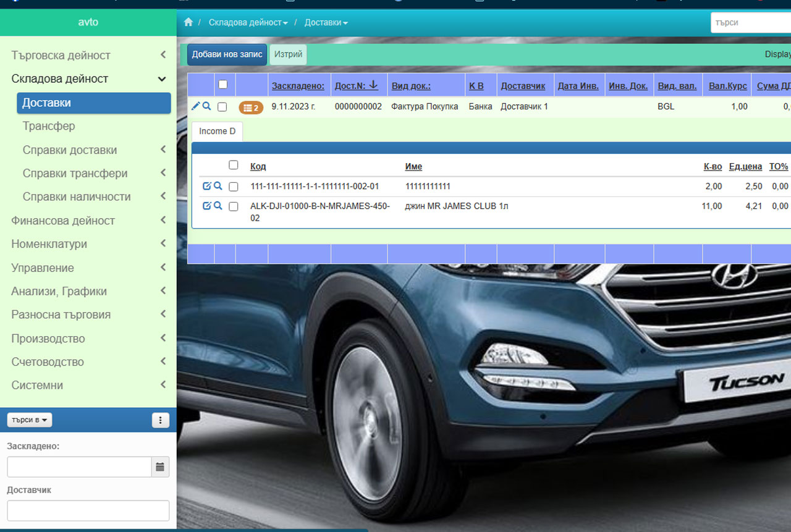View details of джин MR JAMES CLUB row

218,206
